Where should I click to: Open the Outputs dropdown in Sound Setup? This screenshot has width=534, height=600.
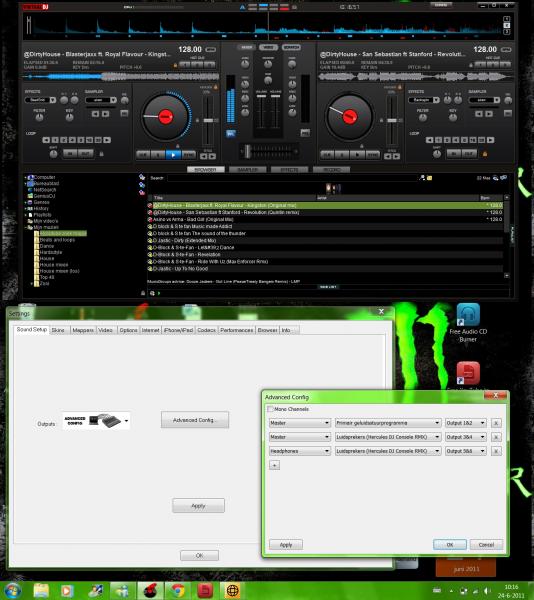pos(96,421)
